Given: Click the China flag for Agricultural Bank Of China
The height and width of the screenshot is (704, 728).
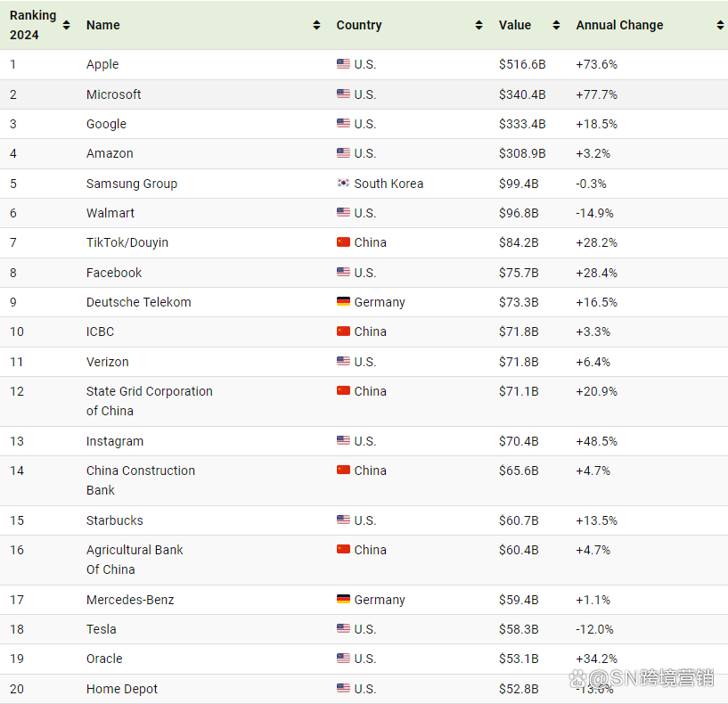Looking at the screenshot, I should (x=344, y=549).
